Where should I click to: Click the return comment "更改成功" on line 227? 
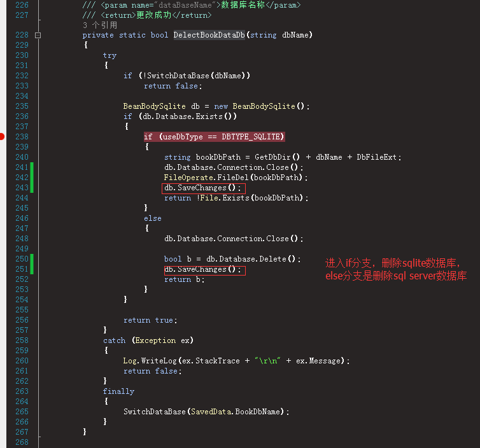pyautogui.click(x=153, y=15)
